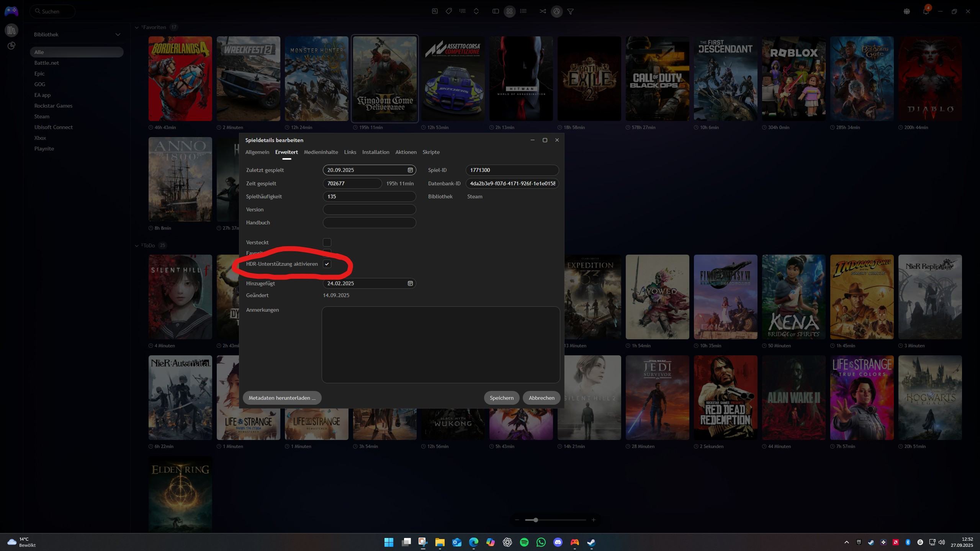Uncheck HDR-Unterstützung aktivieren checkbox
The image size is (980, 551).
[327, 264]
